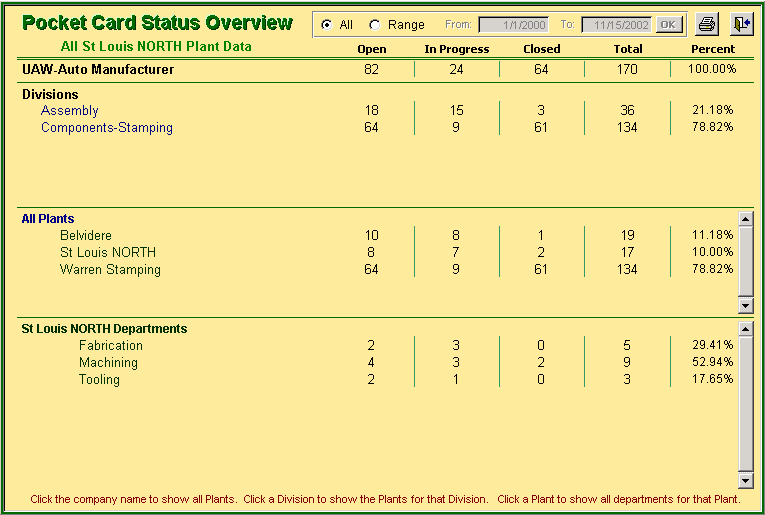Click the Total column header
765x515 pixels.
(628, 49)
